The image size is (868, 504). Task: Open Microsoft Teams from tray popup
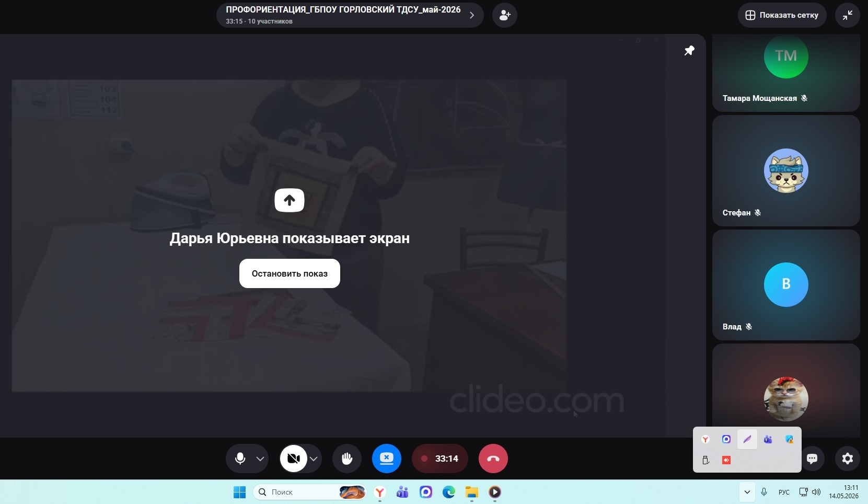[768, 439]
